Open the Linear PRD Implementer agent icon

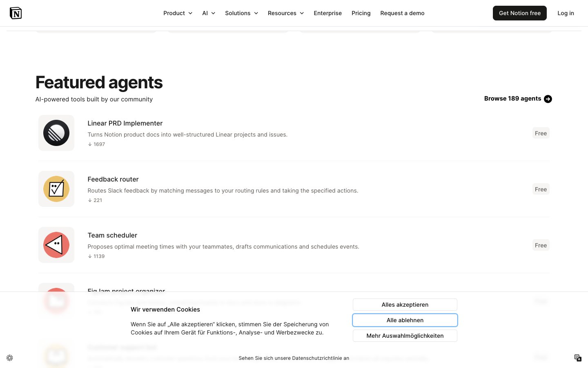click(x=56, y=133)
